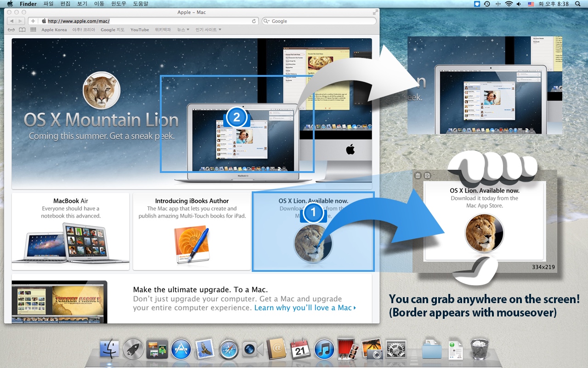This screenshot has width=588, height=368.
Task: Open the volume menu bar icon
Action: 519,4
